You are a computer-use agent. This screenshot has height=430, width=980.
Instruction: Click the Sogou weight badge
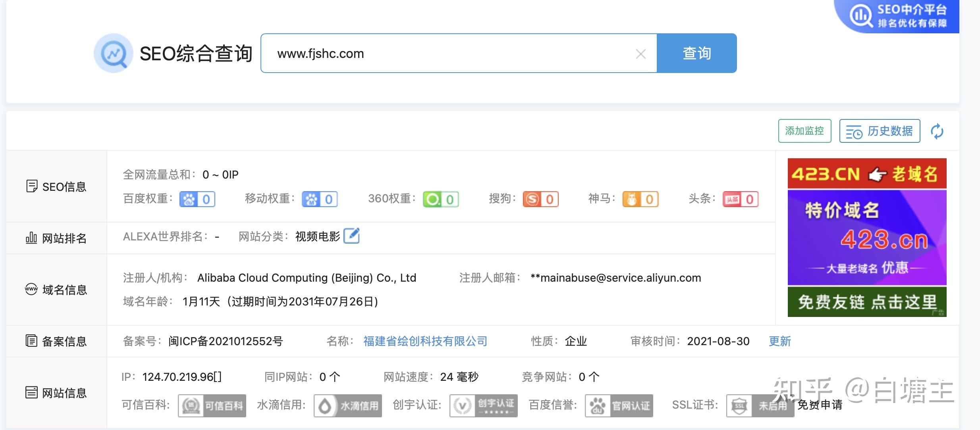(540, 199)
